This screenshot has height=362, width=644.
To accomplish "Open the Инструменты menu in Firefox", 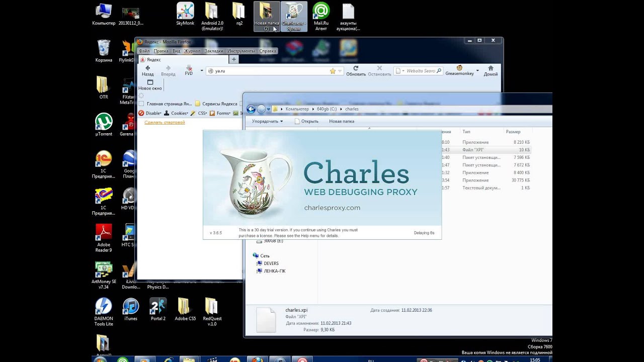I will 241,51.
